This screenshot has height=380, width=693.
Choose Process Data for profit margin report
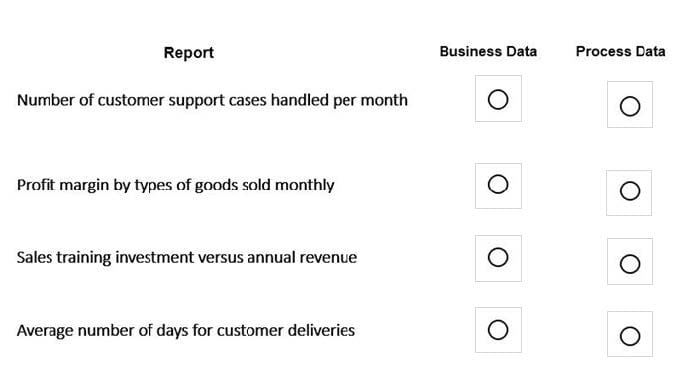630,191
